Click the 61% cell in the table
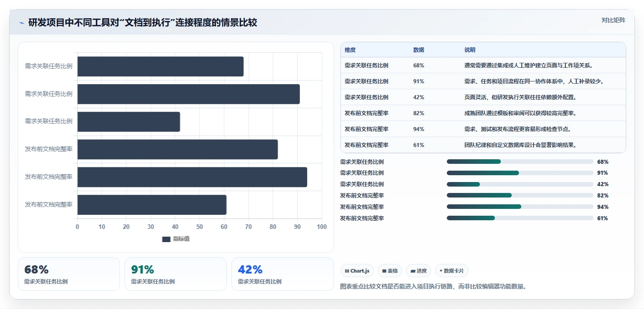 point(419,145)
